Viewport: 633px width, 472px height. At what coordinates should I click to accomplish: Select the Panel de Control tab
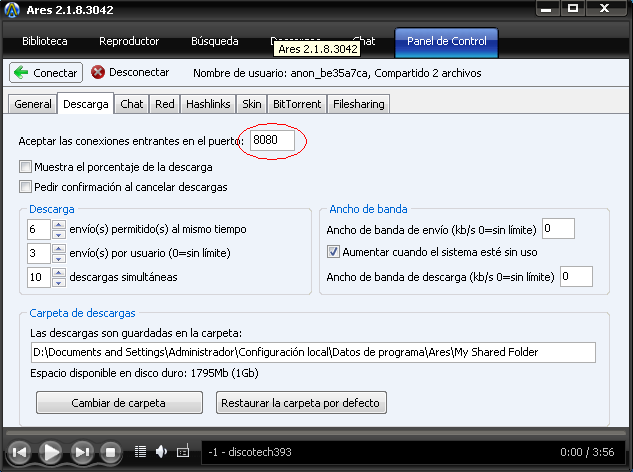tap(446, 42)
